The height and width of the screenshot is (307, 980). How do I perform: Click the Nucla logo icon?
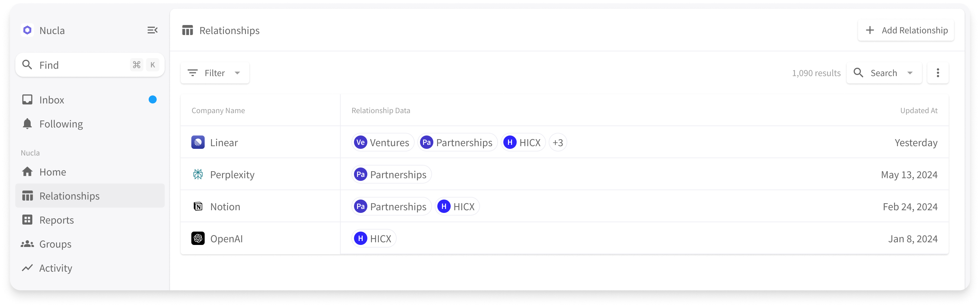click(27, 30)
